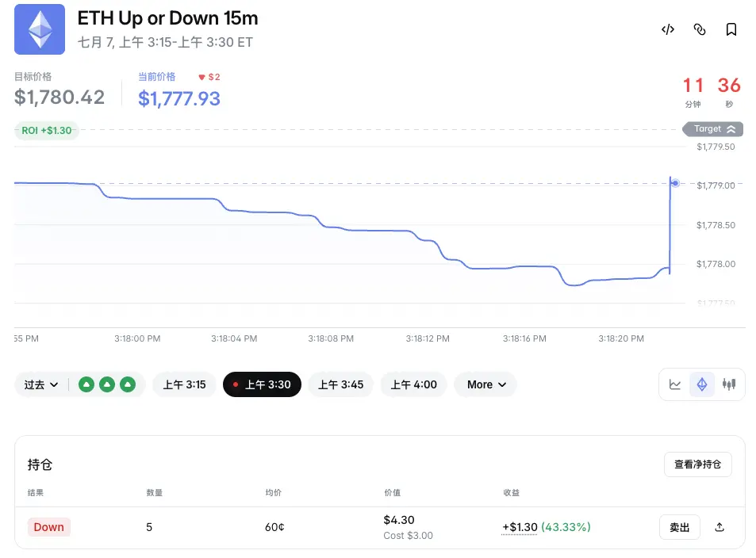This screenshot has width=756, height=558.
Task: Click the first green up result icon
Action: pyautogui.click(x=86, y=384)
